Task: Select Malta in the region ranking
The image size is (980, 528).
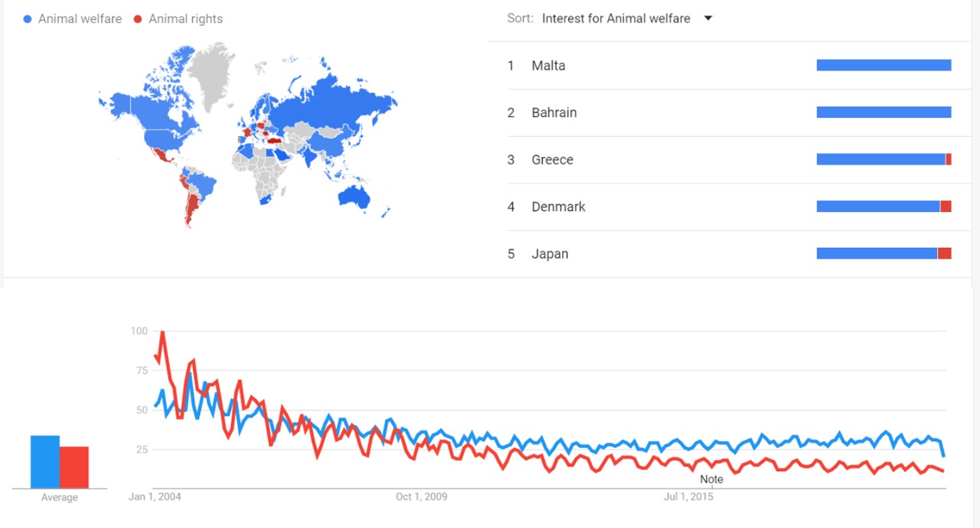Action: pos(548,66)
